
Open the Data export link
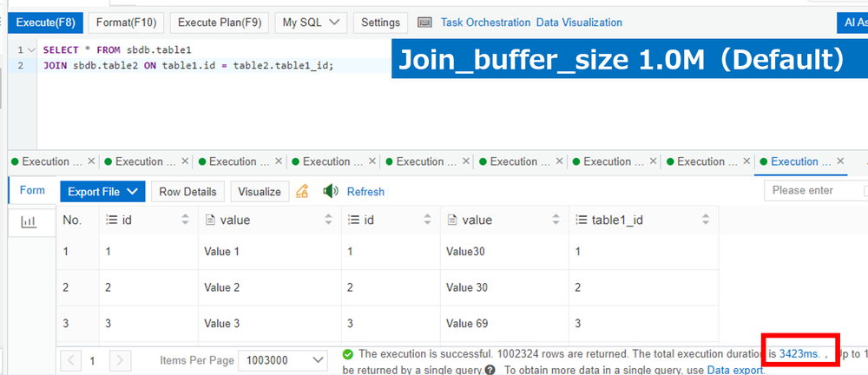point(734,370)
